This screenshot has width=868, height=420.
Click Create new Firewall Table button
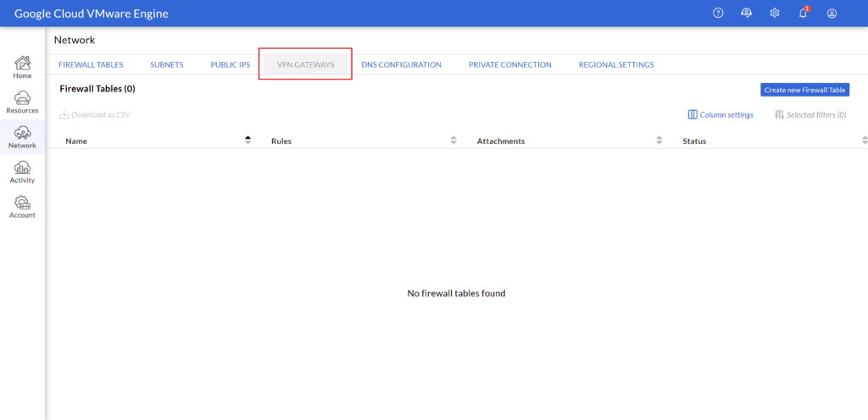coord(804,90)
